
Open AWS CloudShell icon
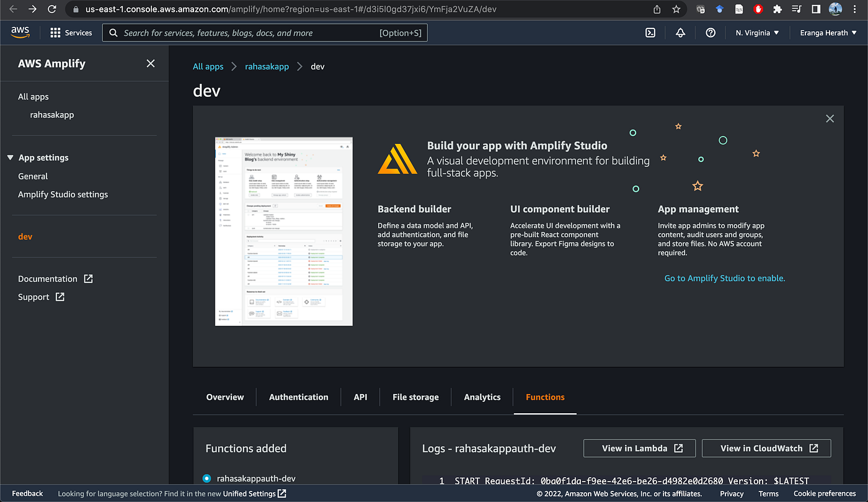pos(650,33)
